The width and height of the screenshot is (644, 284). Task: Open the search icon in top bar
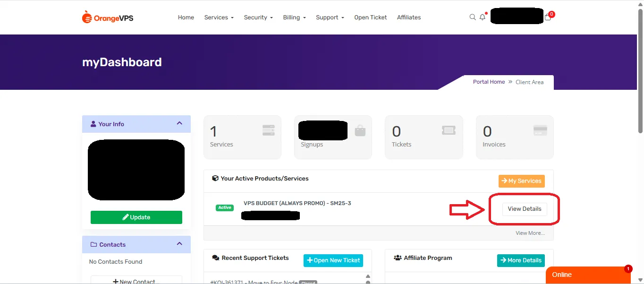[x=472, y=17]
